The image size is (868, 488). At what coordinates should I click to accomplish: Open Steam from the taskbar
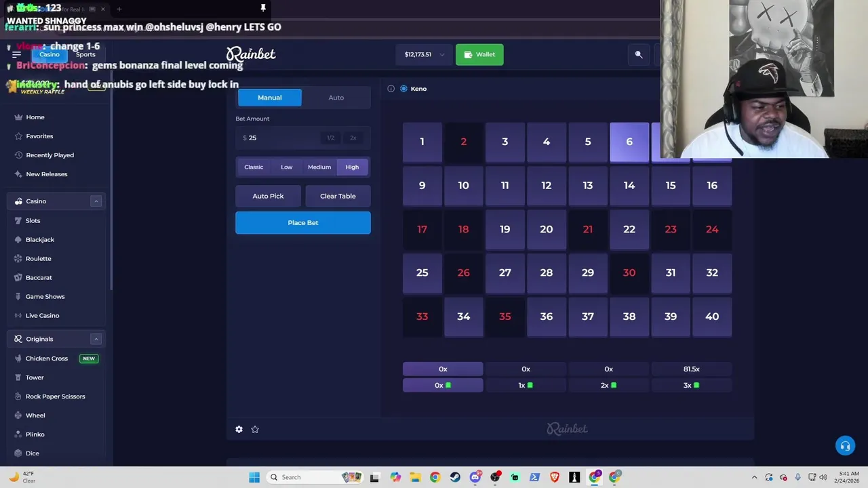[x=455, y=477]
